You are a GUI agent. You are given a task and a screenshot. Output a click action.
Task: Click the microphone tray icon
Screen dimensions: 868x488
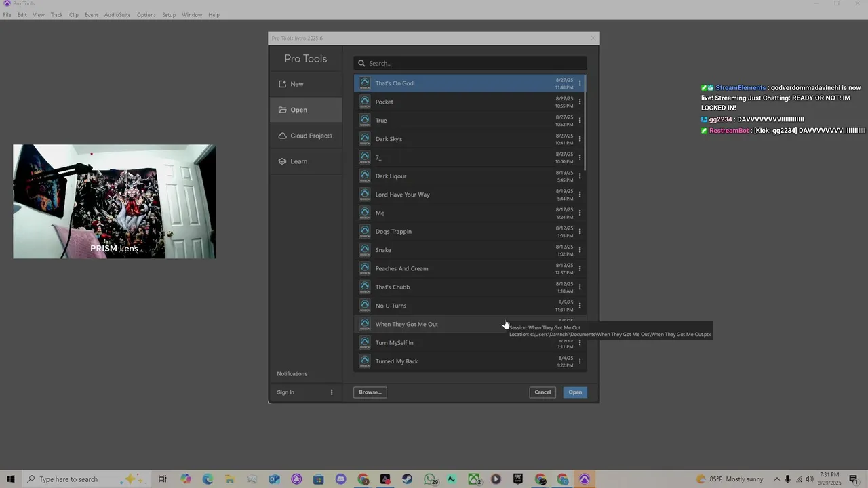(x=788, y=479)
